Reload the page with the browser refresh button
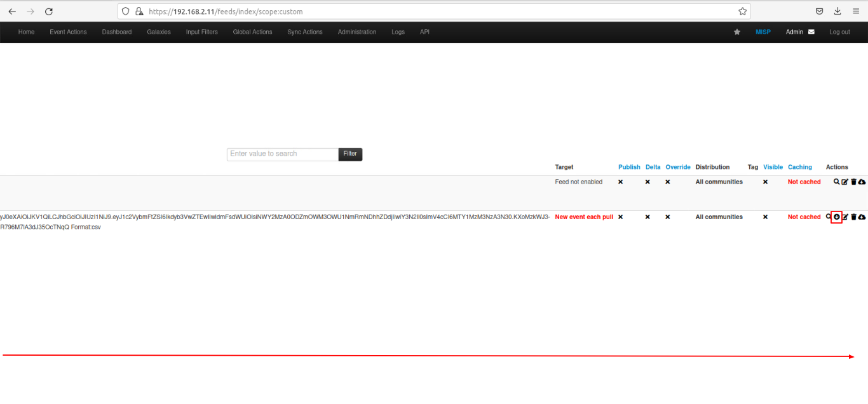 49,11
